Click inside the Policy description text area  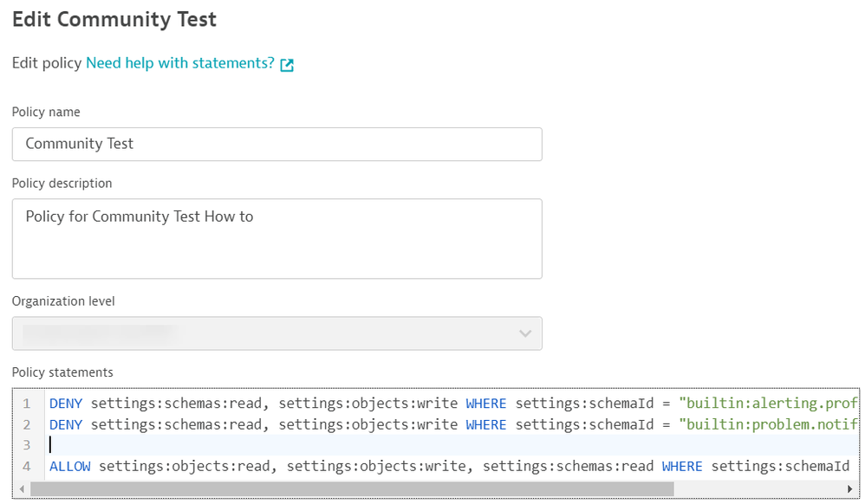(x=276, y=238)
